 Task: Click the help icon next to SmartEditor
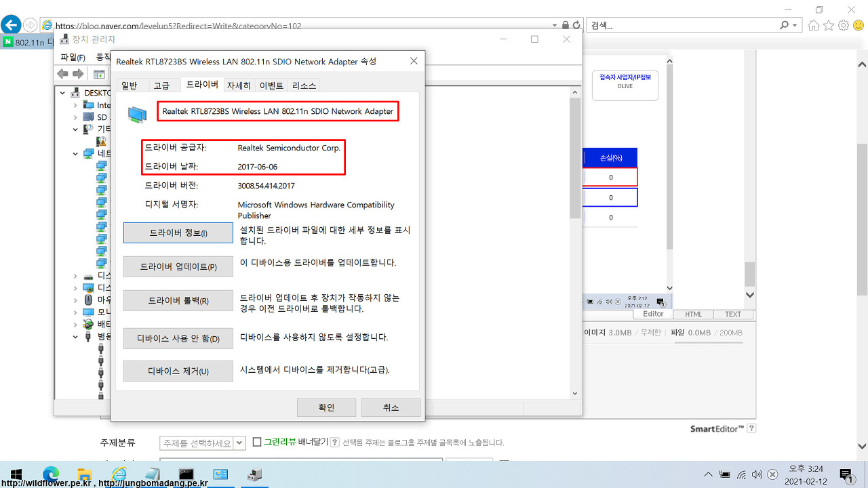tap(751, 428)
